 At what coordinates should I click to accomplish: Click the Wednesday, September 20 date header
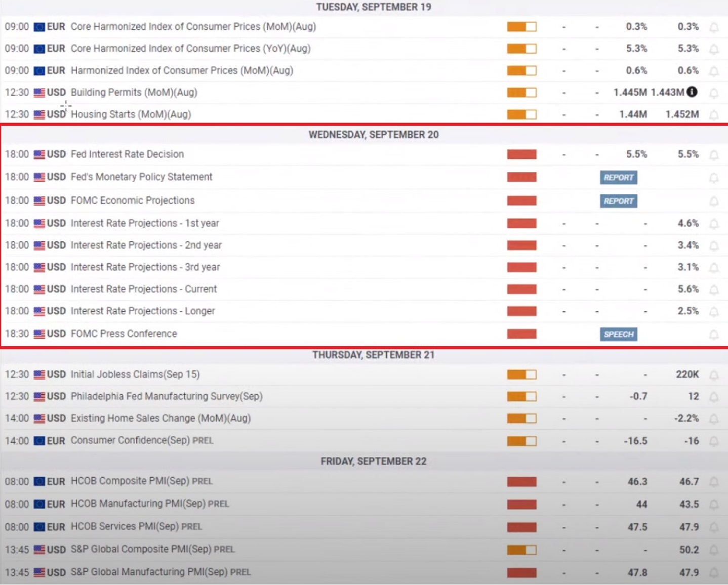pos(374,135)
